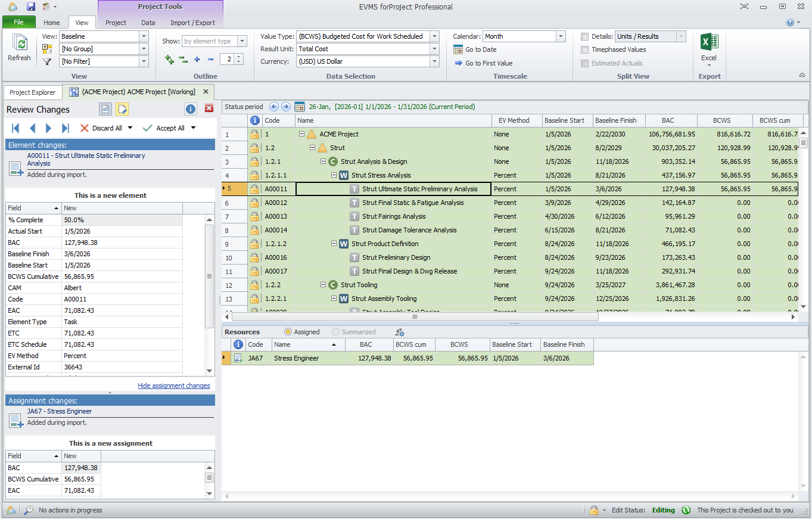Click the resource assignment settings icon near Summarized
Image resolution: width=812 pixels, height=519 pixels.
(x=399, y=332)
